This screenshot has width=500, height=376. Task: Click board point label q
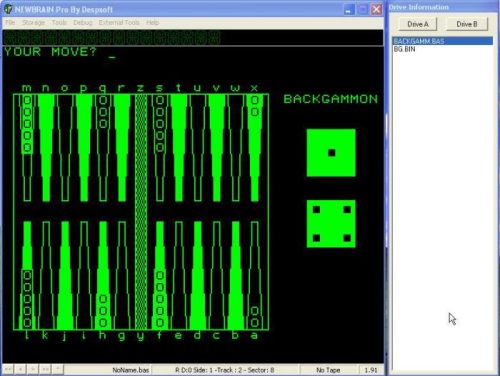[103, 88]
